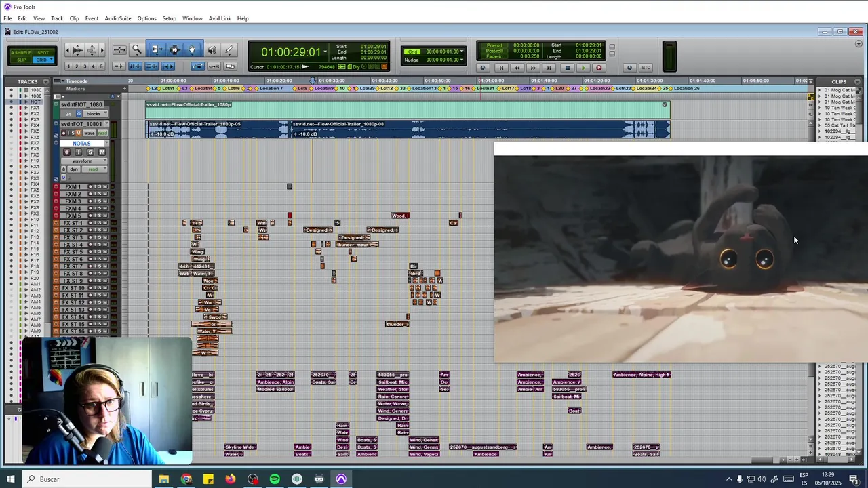
Task: Click taskbar Buscar search box
Action: click(88, 479)
